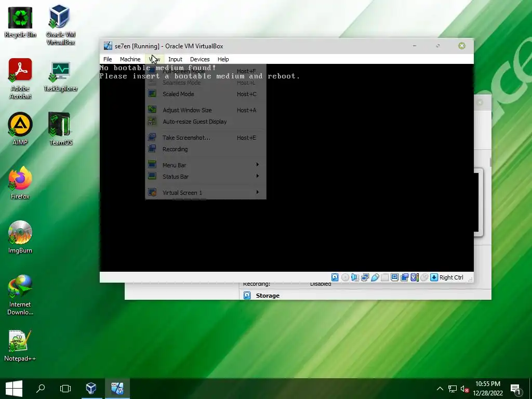Click the Scaled Mode menu icon
The width and height of the screenshot is (532, 399).
point(152,94)
